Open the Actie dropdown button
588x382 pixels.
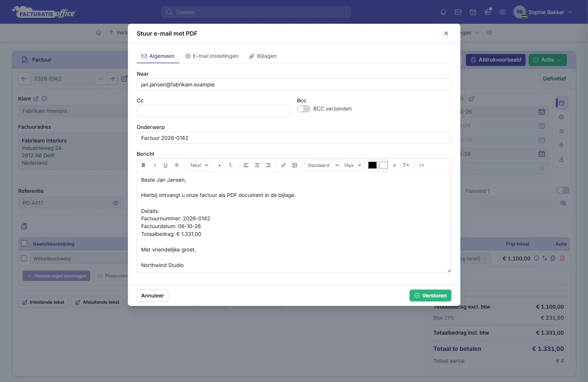[548, 60]
